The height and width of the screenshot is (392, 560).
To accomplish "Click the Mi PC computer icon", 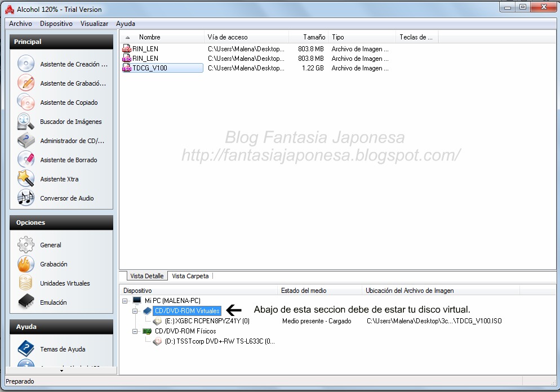I will pos(137,301).
